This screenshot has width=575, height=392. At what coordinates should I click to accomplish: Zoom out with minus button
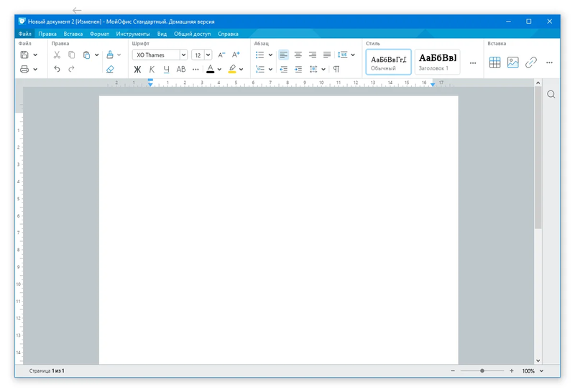[453, 370]
